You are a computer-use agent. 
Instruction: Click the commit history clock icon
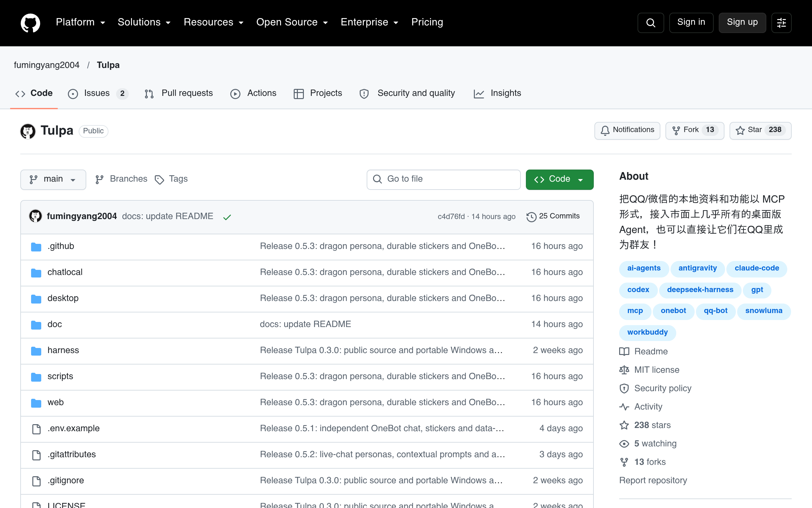click(x=531, y=217)
